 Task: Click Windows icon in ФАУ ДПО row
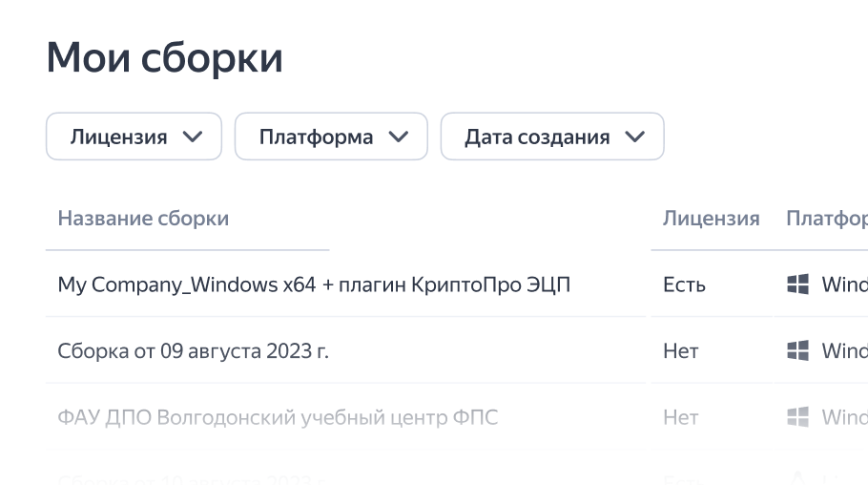(797, 417)
